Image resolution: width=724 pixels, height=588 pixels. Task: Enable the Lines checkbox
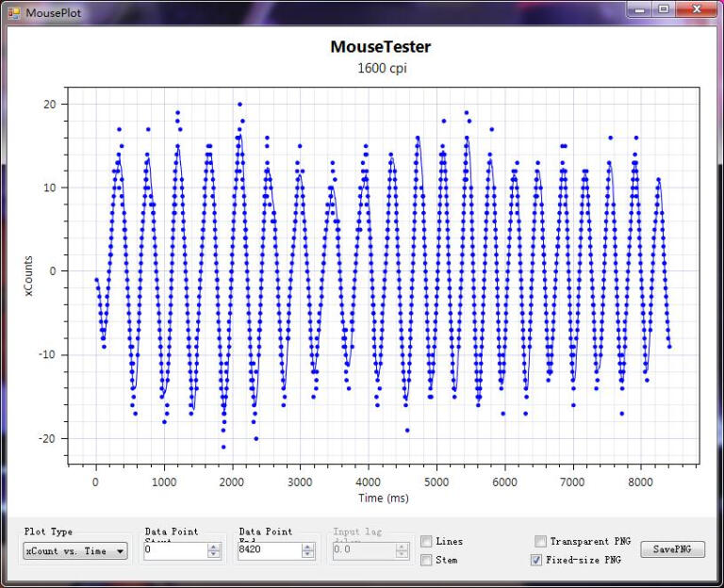coord(427,541)
